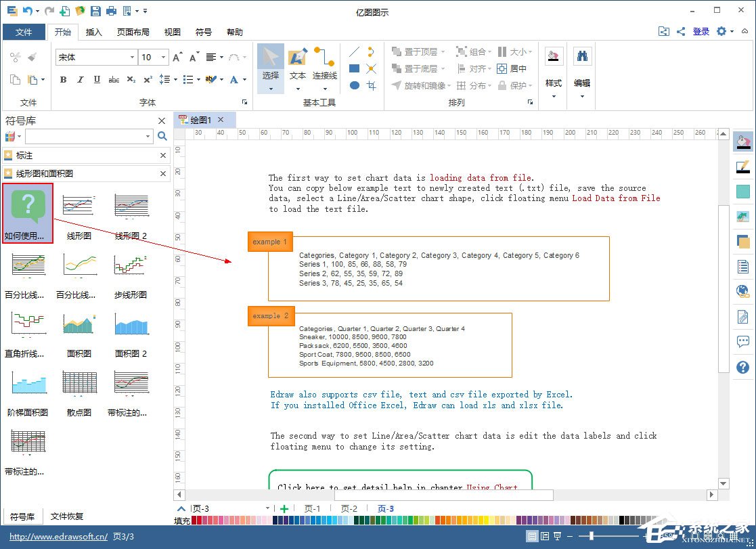The image size is (756, 549).
Task: Switch to the 页-1 page tab
Action: 312,508
